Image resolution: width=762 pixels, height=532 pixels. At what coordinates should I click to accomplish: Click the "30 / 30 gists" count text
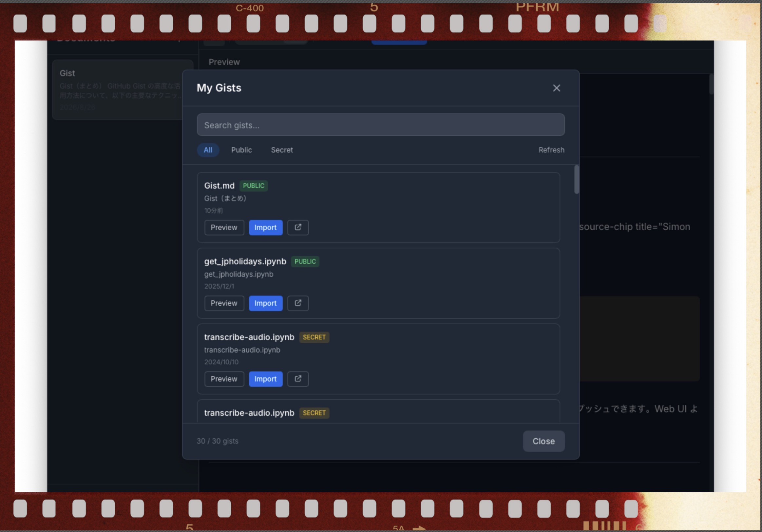click(218, 441)
